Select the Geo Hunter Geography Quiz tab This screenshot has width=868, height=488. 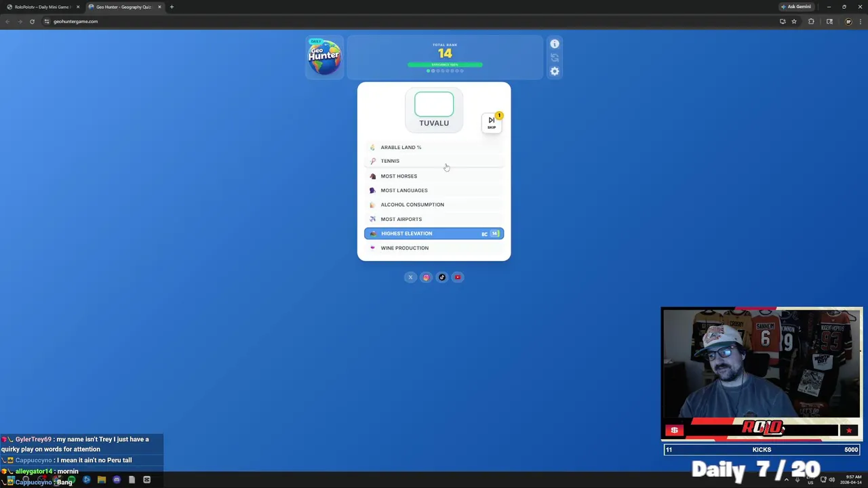pos(123,7)
